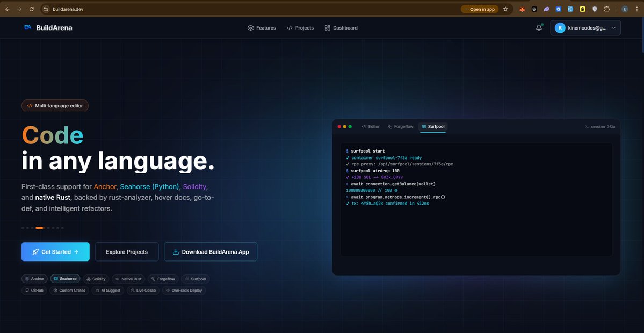Click the session 7f3a label
Image resolution: width=644 pixels, height=333 pixels.
pos(600,127)
